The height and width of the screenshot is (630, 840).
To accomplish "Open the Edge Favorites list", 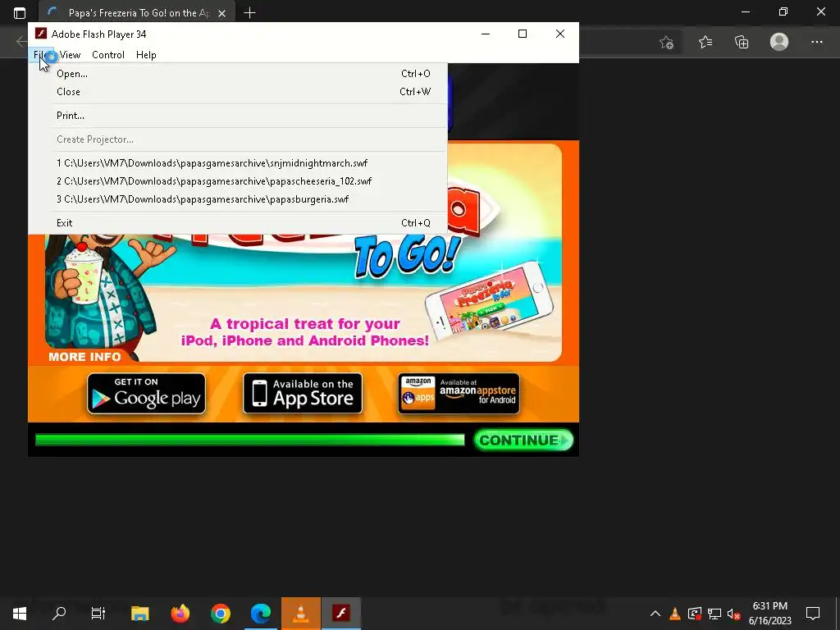I will (x=705, y=42).
